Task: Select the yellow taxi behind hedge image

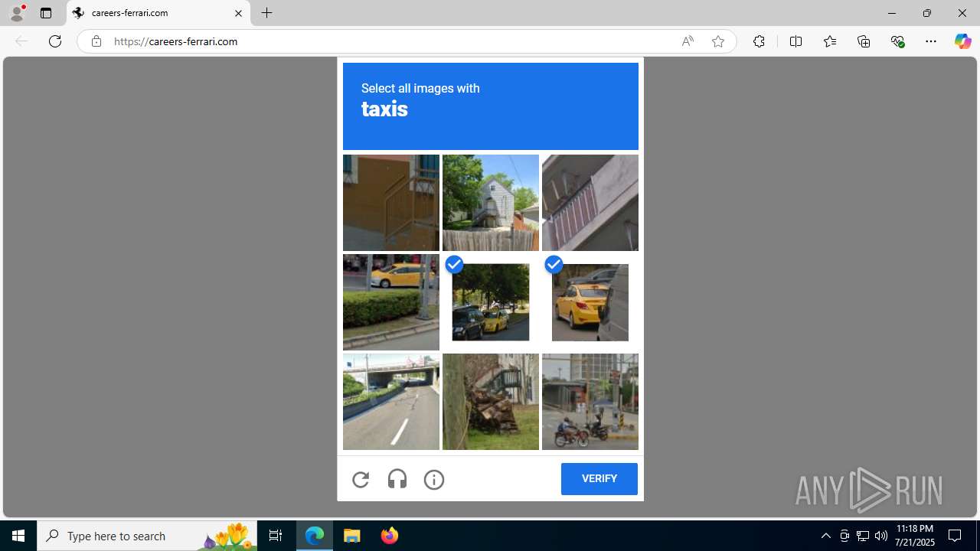Action: click(391, 302)
